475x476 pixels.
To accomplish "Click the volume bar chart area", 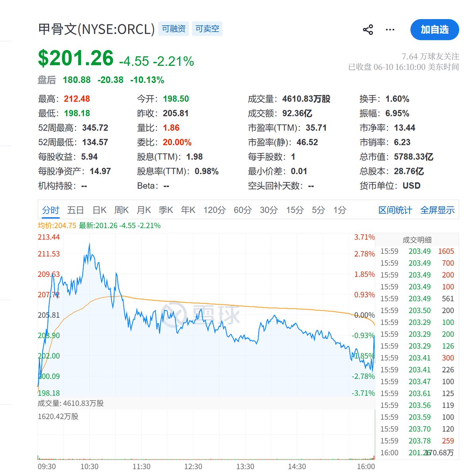I will pyautogui.click(x=206, y=434).
